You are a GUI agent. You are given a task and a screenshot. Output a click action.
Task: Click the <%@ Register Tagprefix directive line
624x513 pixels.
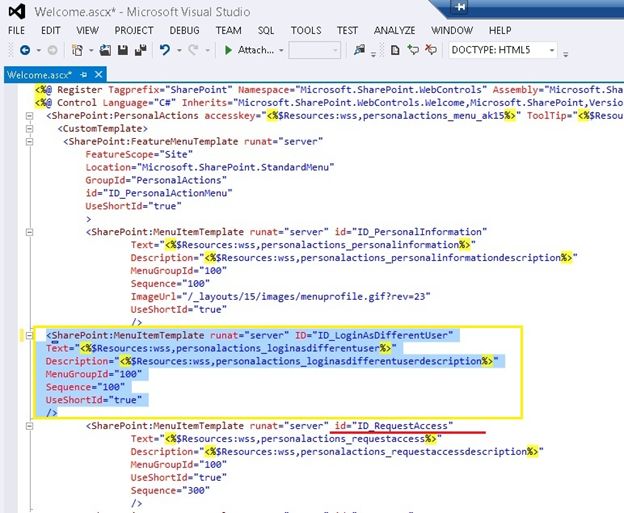(329, 90)
